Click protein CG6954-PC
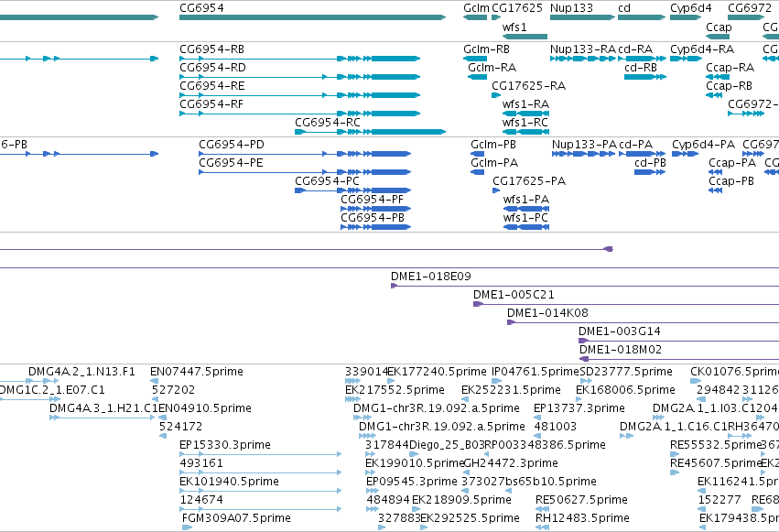This screenshot has height=532, width=779. coord(352,190)
